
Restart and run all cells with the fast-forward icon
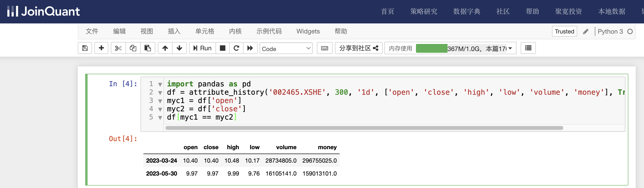pos(250,48)
